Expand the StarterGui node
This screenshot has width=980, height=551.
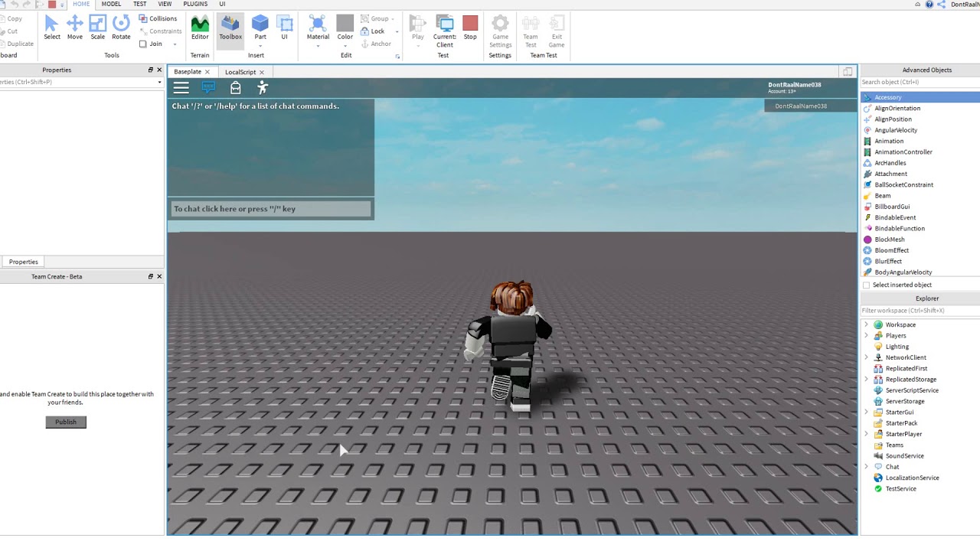pos(866,412)
